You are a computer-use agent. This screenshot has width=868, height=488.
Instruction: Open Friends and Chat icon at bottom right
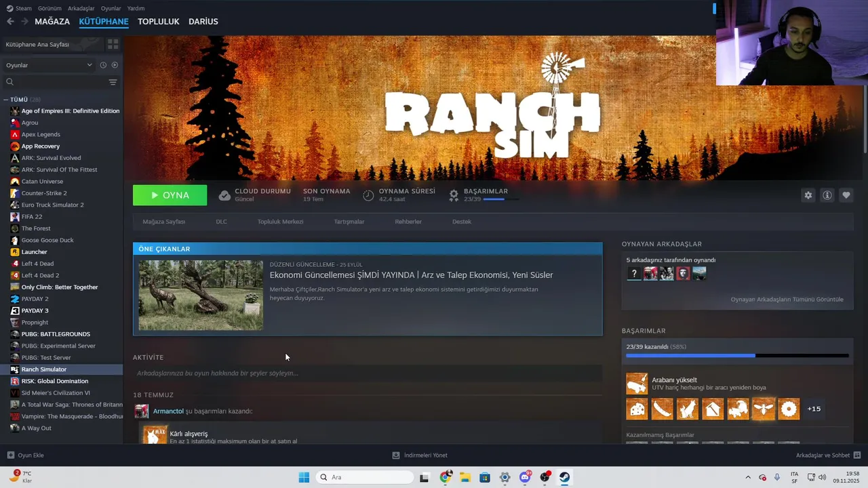(x=857, y=455)
